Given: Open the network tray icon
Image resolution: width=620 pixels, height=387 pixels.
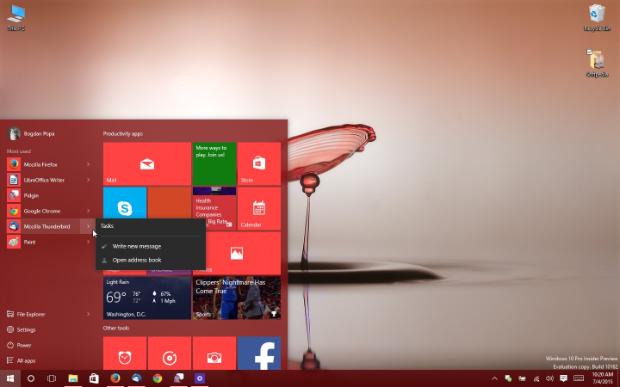Looking at the screenshot, I should [x=537, y=379].
